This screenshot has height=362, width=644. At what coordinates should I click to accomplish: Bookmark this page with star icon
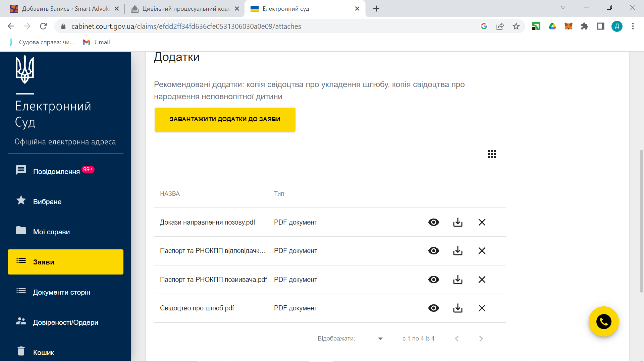pos(516,26)
